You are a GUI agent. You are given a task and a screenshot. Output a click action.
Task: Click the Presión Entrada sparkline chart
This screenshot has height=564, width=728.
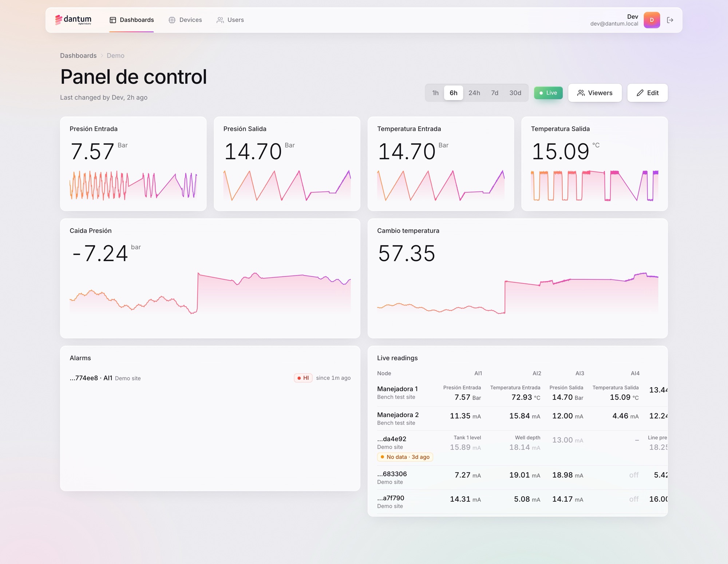click(133, 186)
